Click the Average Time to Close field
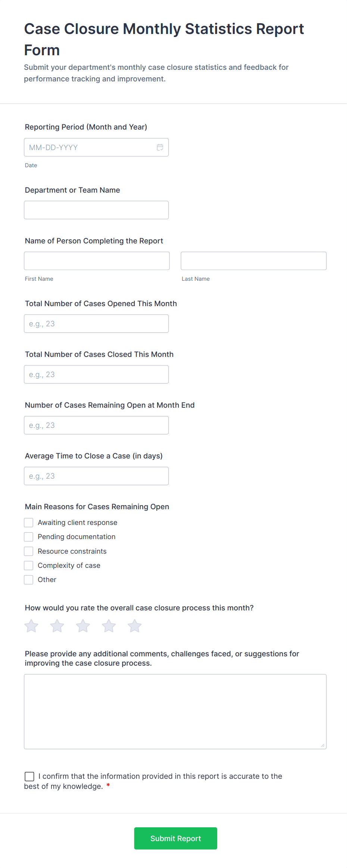 tap(96, 476)
